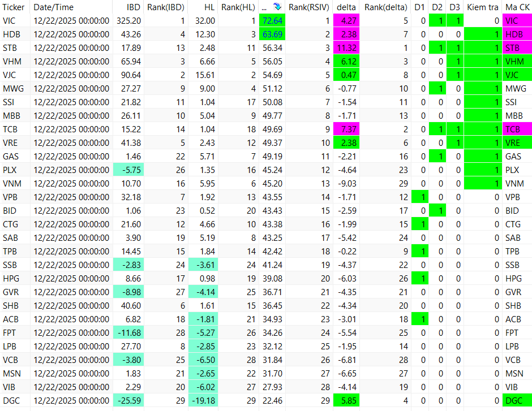
Task: Click the magenta TCB cell in Ma CK column
Action: click(517, 129)
